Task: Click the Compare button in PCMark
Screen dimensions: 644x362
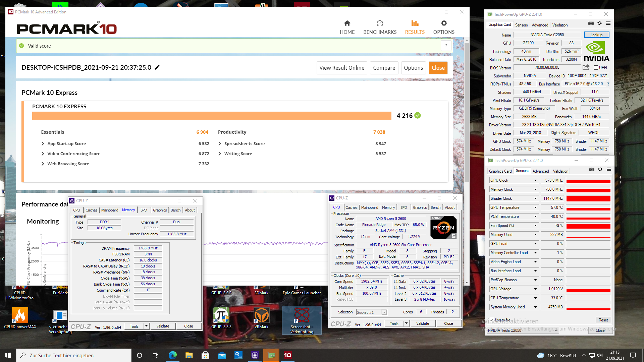Action: [x=384, y=68]
